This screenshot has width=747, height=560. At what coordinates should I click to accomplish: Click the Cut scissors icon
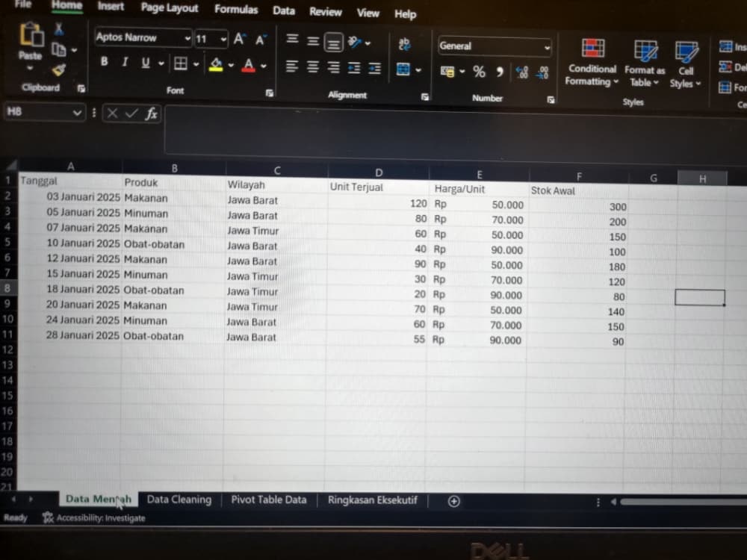pyautogui.click(x=59, y=29)
